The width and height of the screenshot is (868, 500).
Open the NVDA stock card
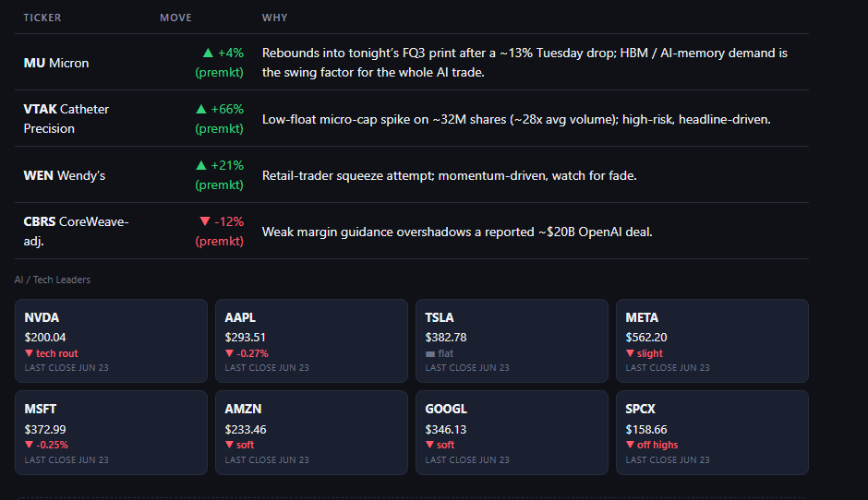pos(111,340)
